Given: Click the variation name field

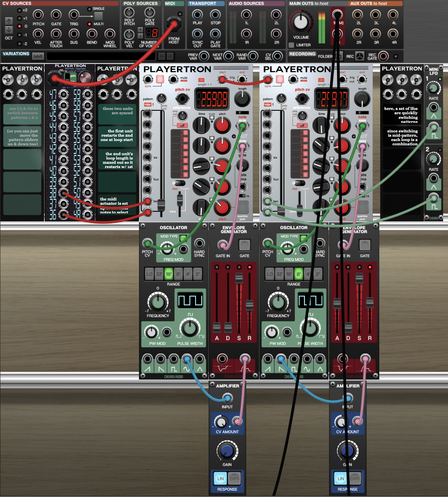Looking at the screenshot, I should point(101,56).
